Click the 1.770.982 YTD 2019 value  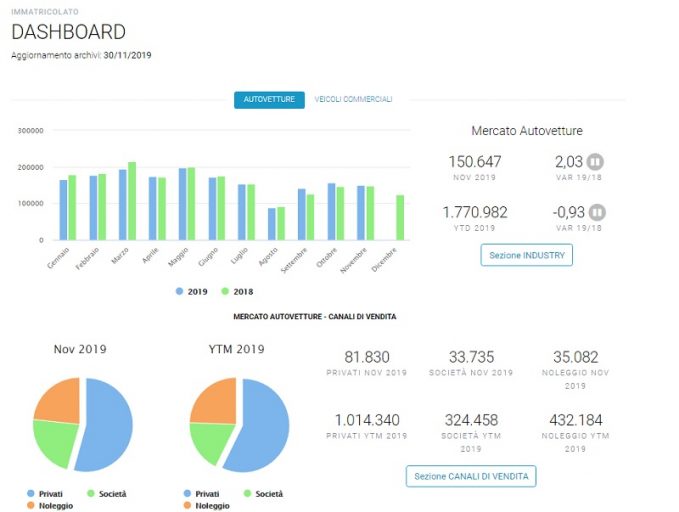pos(475,212)
